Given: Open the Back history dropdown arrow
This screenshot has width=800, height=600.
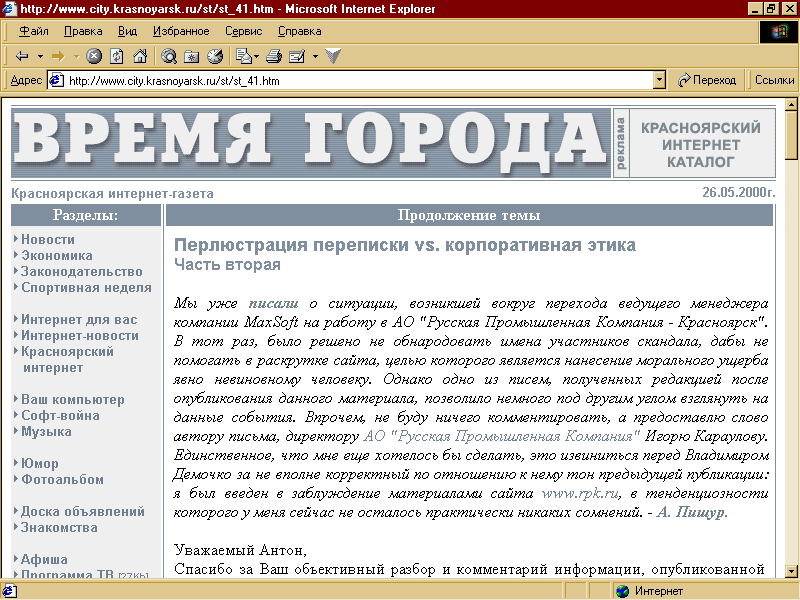Looking at the screenshot, I should 40,56.
